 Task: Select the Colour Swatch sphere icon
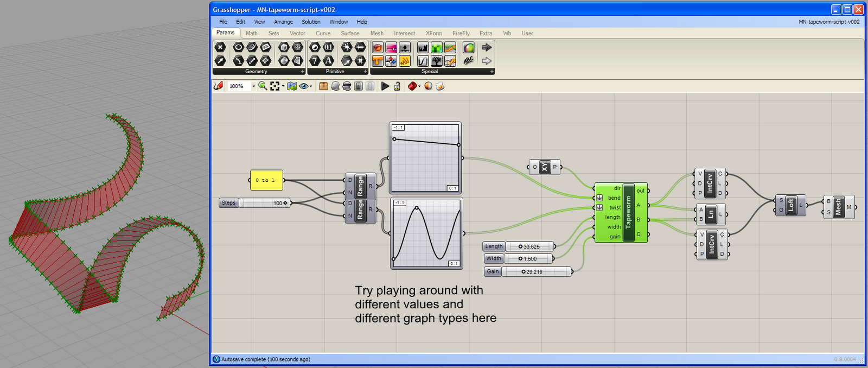tap(469, 47)
